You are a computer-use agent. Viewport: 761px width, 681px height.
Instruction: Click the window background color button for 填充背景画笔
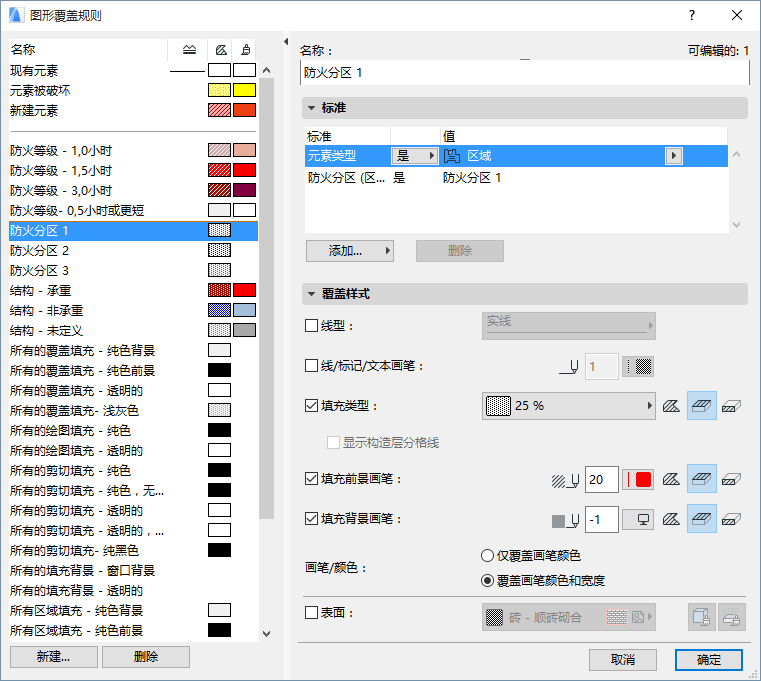[x=638, y=519]
